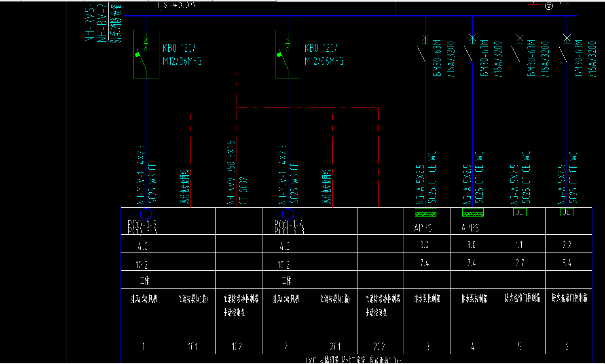Select the breaker switch symbol on circuit 6
This screenshot has width=605, height=364.
[564, 48]
